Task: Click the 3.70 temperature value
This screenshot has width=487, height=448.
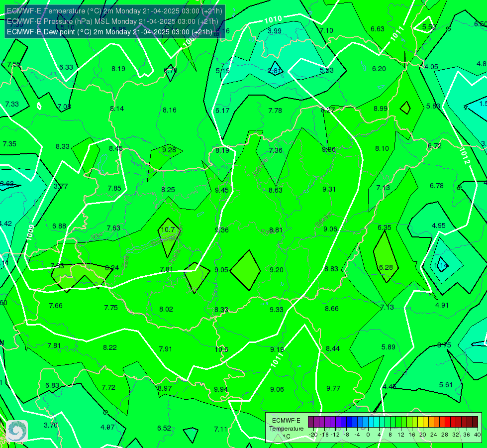Action: click(x=51, y=425)
